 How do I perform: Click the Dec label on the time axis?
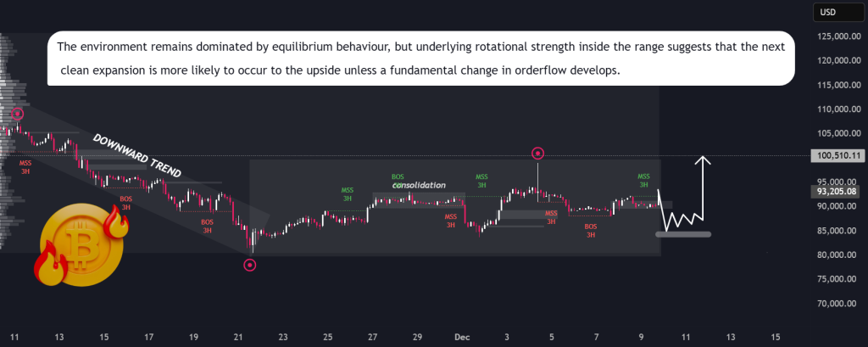(x=463, y=337)
